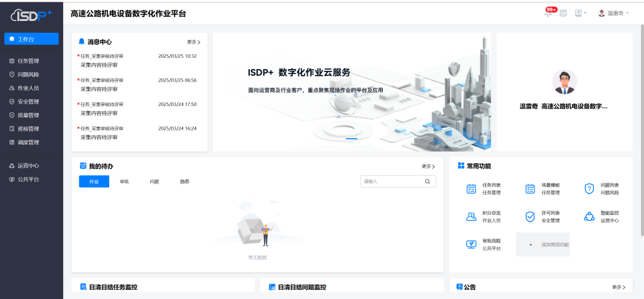This screenshot has height=299, width=644.
Task: Click the 日清日结任务监控 section icon
Action: (x=83, y=286)
